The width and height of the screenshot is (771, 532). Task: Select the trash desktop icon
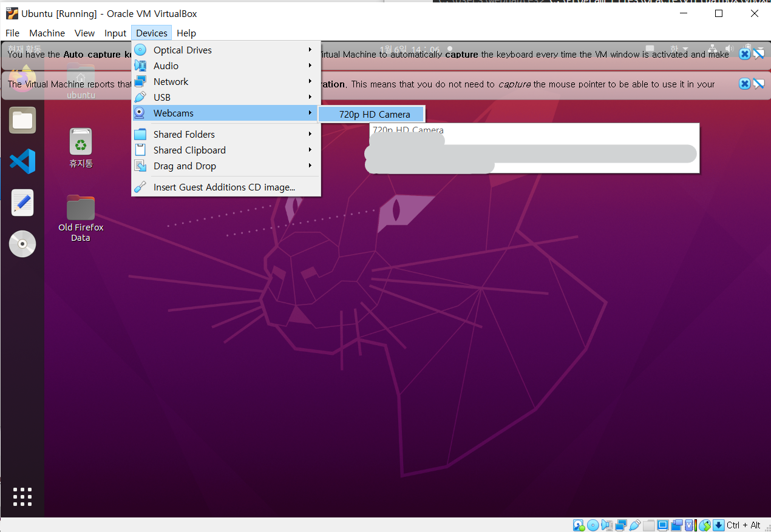point(81,148)
